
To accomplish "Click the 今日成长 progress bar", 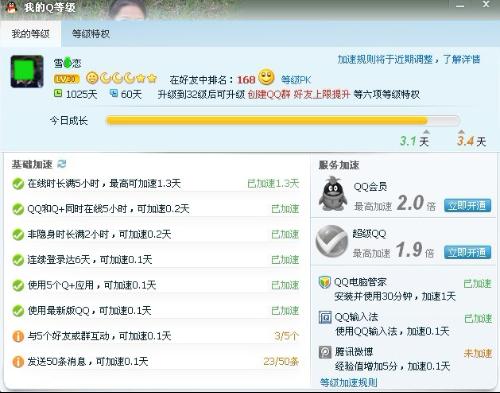I will pos(283,120).
